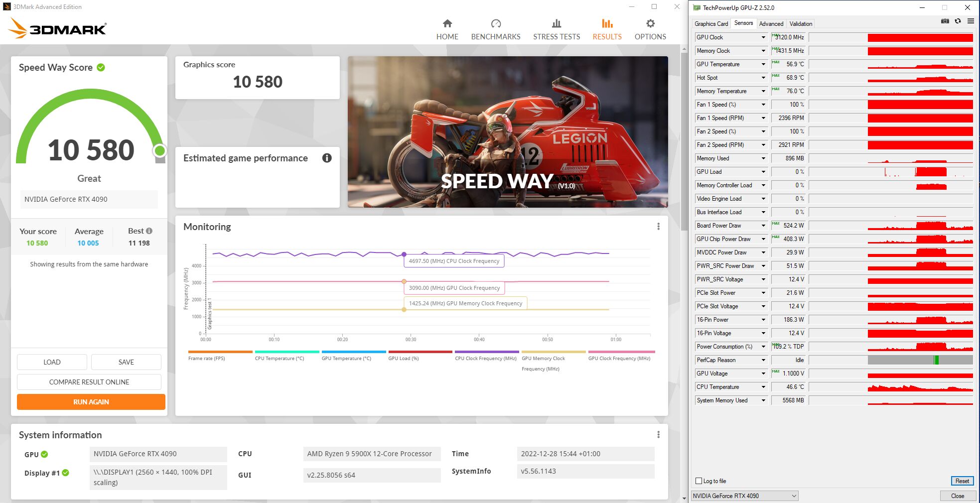Open GPU-Z hamburger menu
Screen dimensions: 980x503
[x=971, y=21]
